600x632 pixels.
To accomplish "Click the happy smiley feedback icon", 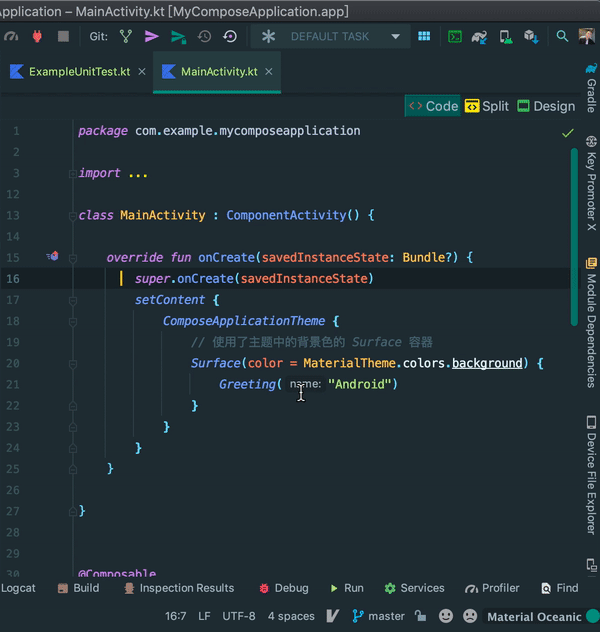I will click(446, 616).
